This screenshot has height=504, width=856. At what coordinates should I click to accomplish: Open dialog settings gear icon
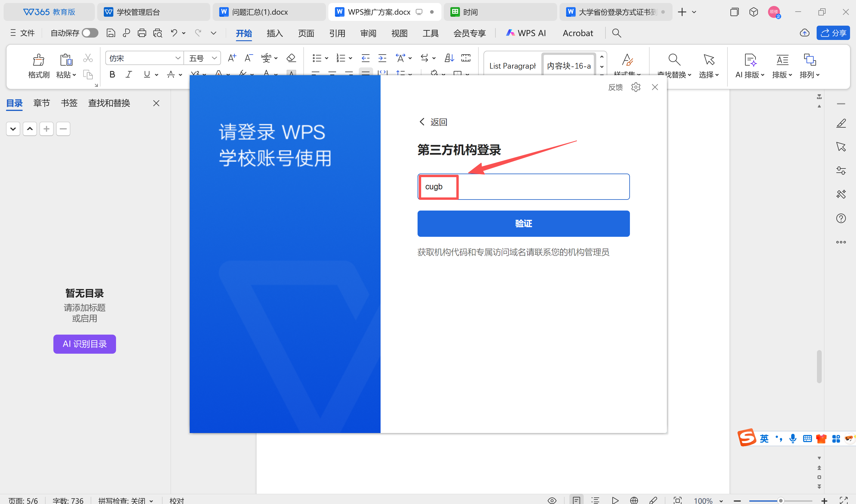click(x=636, y=87)
